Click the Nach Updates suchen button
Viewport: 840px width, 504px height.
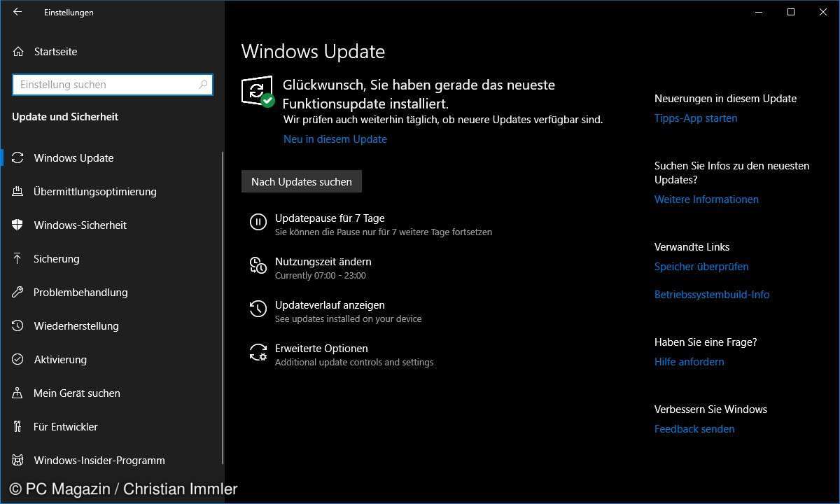coord(302,181)
